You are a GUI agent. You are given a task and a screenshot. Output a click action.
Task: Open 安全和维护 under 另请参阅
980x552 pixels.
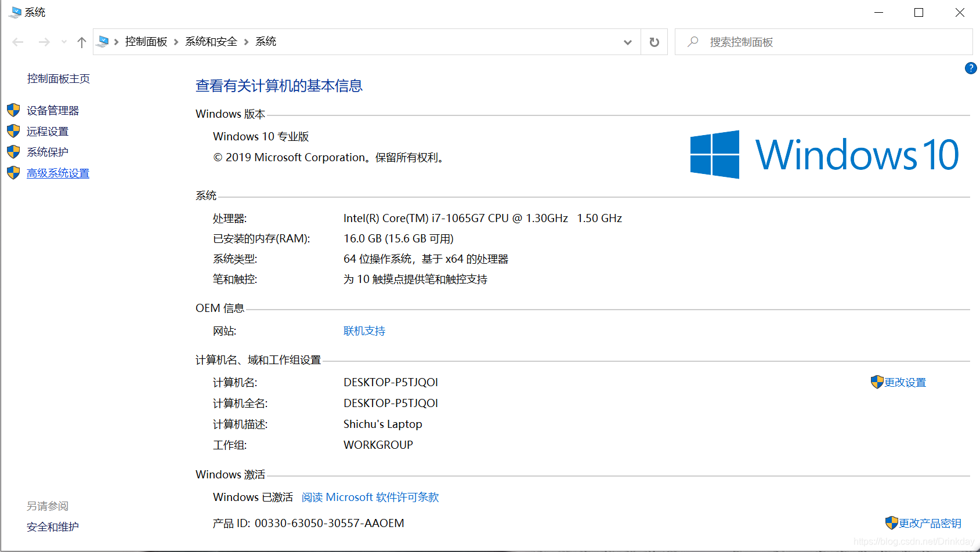[53, 527]
